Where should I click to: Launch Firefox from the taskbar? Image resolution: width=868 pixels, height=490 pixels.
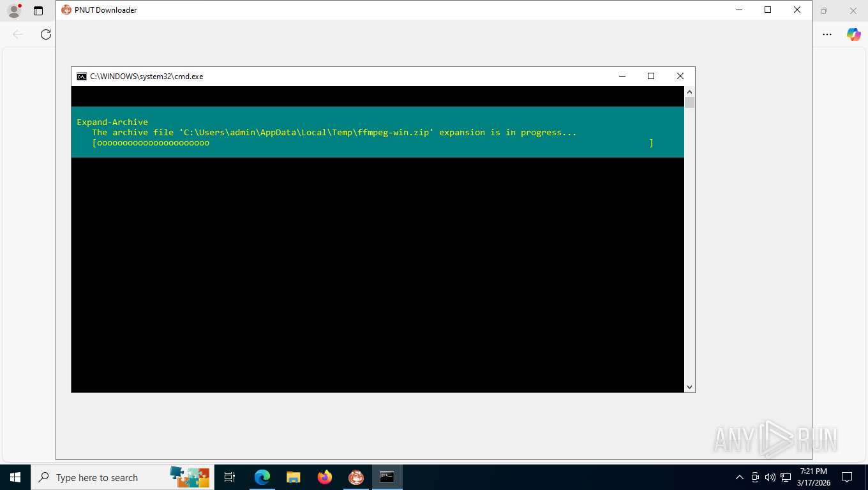pos(325,477)
